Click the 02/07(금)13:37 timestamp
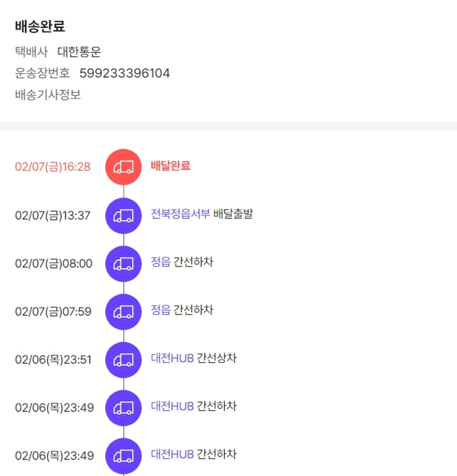 pyautogui.click(x=52, y=215)
